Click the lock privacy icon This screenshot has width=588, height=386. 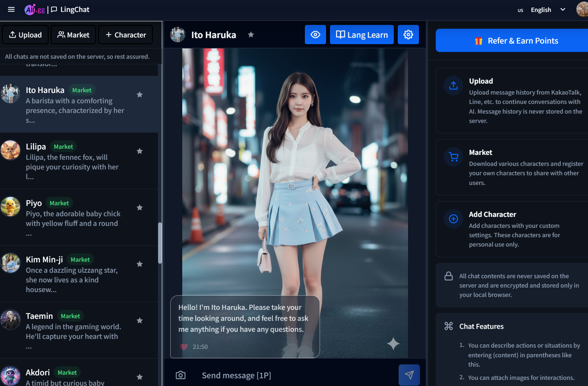449,276
